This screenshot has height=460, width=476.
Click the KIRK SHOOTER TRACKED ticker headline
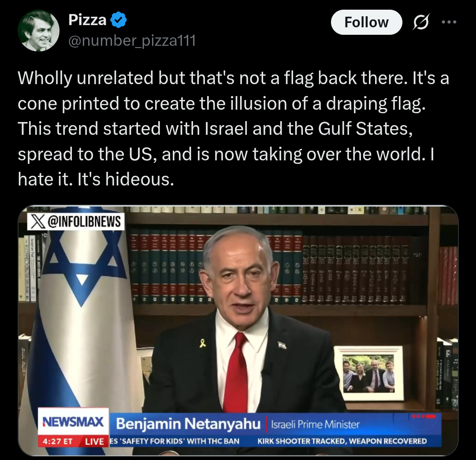click(342, 441)
